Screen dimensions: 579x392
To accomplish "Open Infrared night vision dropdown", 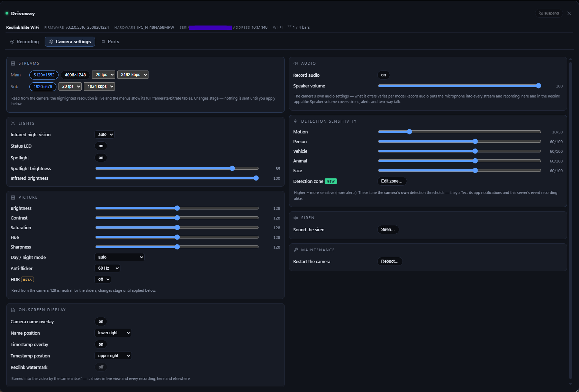I will [x=105, y=134].
